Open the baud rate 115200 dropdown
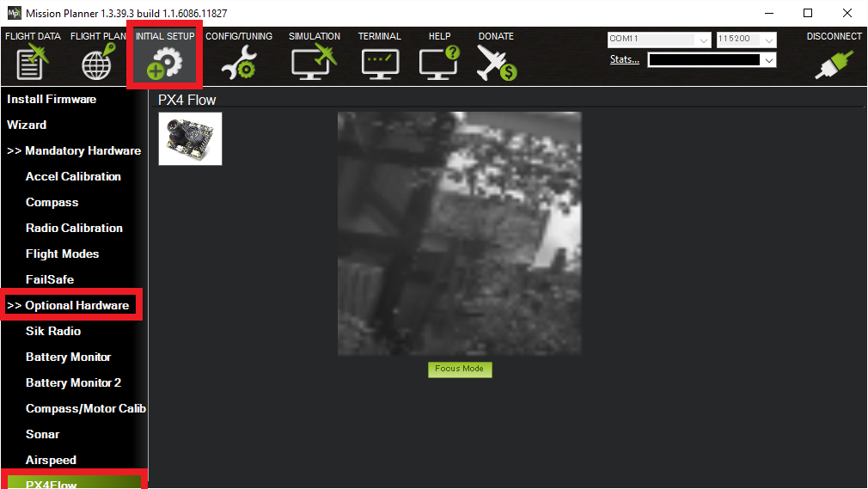This screenshot has height=489, width=868. click(x=768, y=40)
